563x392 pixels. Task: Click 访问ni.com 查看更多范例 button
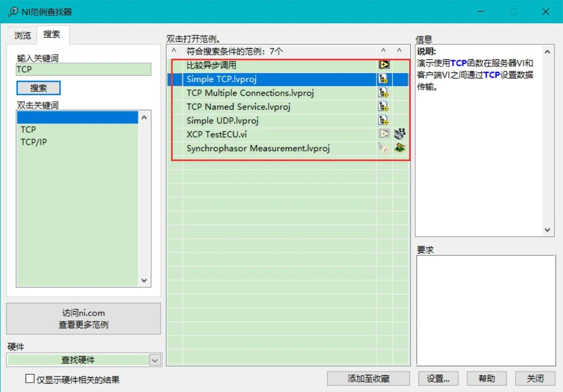click(x=83, y=319)
